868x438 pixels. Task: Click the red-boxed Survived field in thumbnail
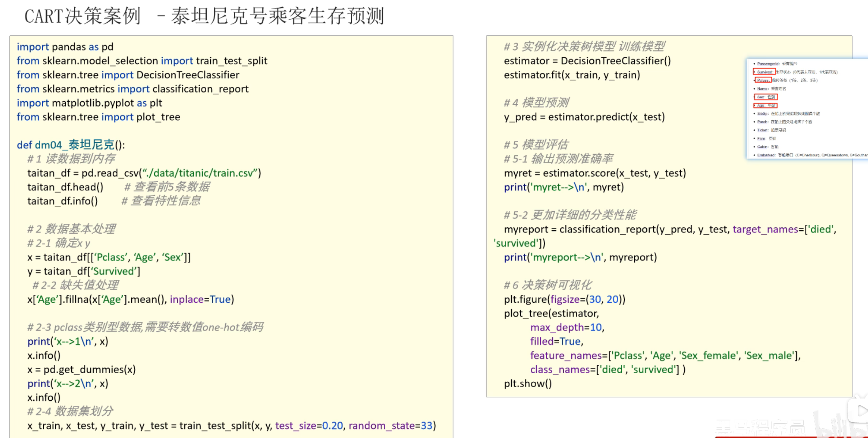point(764,72)
